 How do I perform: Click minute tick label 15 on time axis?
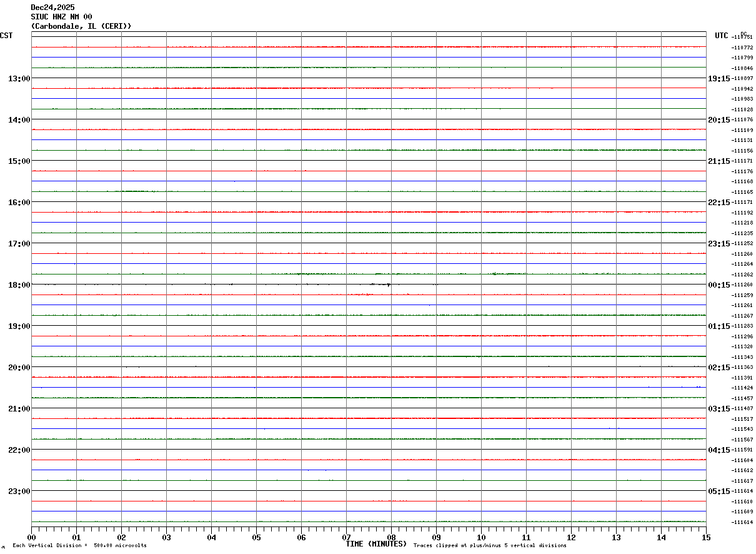tap(706, 537)
